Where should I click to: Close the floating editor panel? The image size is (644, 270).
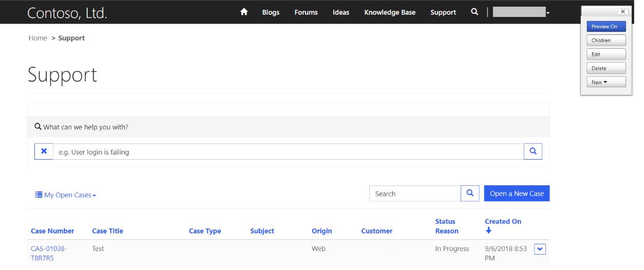pyautogui.click(x=622, y=11)
